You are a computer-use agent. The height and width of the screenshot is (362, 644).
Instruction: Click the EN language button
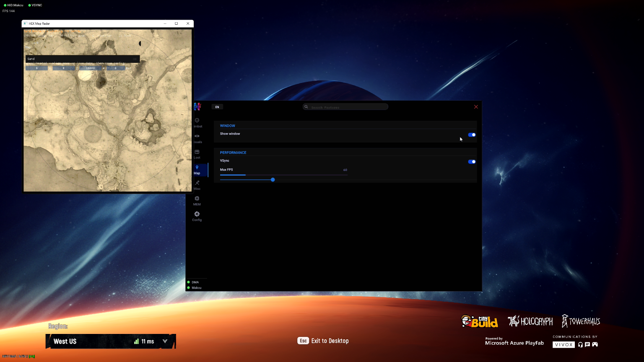(x=217, y=107)
